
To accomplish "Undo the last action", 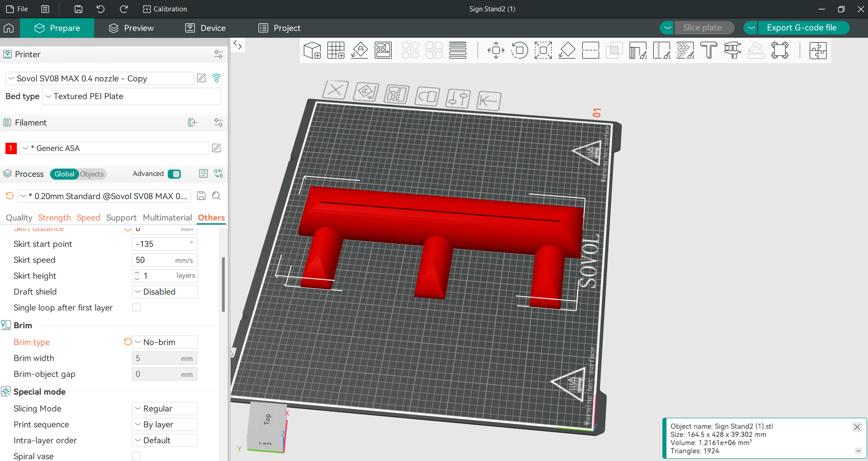I will point(101,9).
